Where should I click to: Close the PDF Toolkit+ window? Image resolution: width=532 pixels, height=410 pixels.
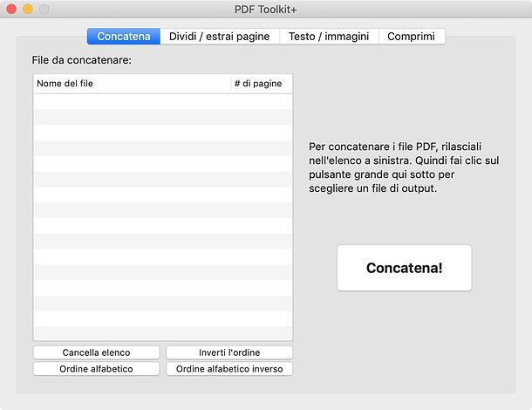(x=11, y=9)
